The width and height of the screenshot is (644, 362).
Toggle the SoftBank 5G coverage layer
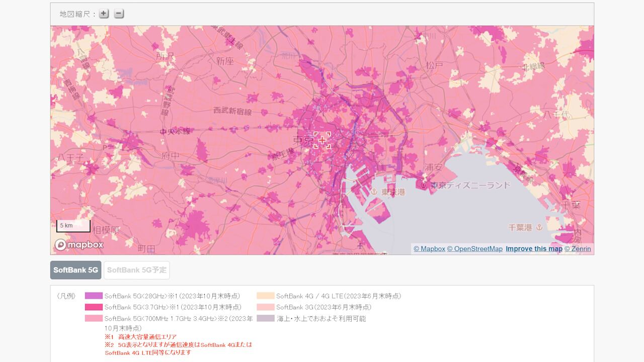[x=75, y=270]
